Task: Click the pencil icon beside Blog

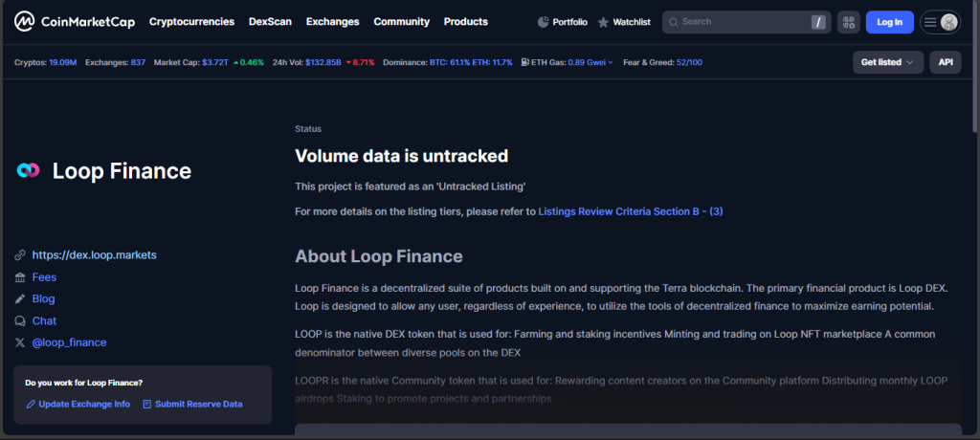Action: 20,299
